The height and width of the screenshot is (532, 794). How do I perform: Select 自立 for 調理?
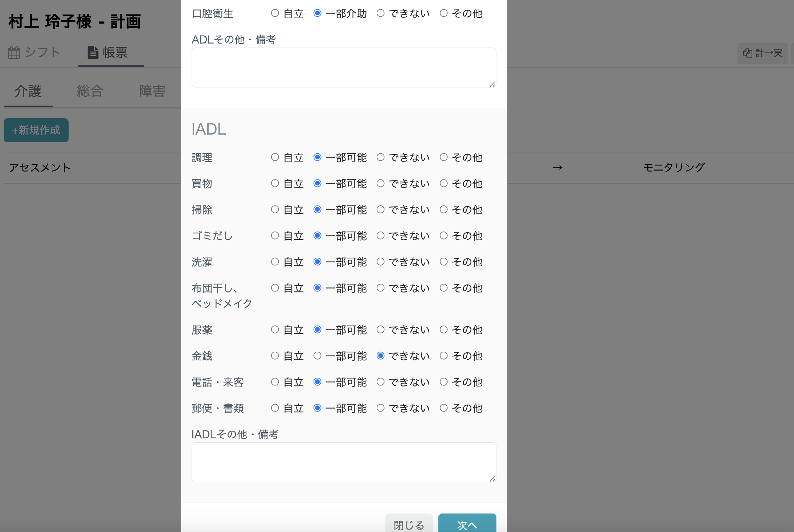pos(275,157)
